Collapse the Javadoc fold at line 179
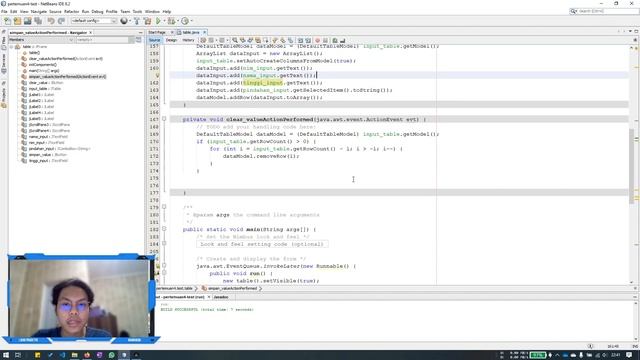The height and width of the screenshot is (360, 640). point(164,207)
